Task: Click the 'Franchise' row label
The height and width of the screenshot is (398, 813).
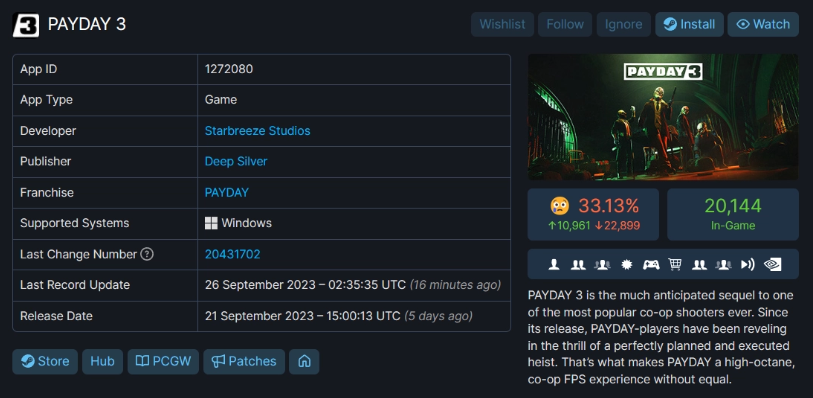Action: (47, 192)
